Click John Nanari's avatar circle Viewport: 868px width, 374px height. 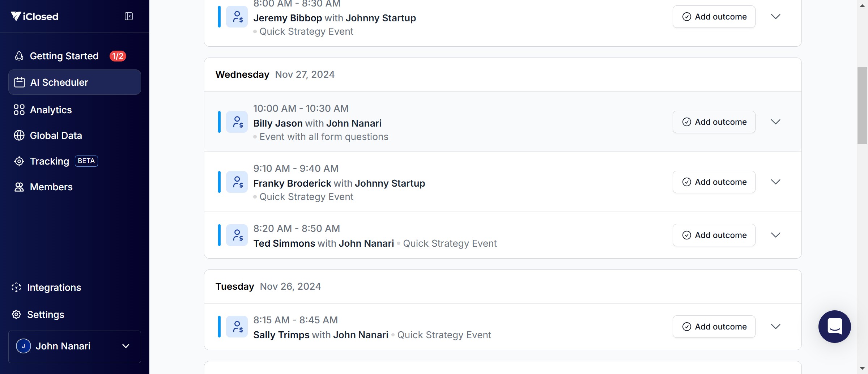pos(24,346)
